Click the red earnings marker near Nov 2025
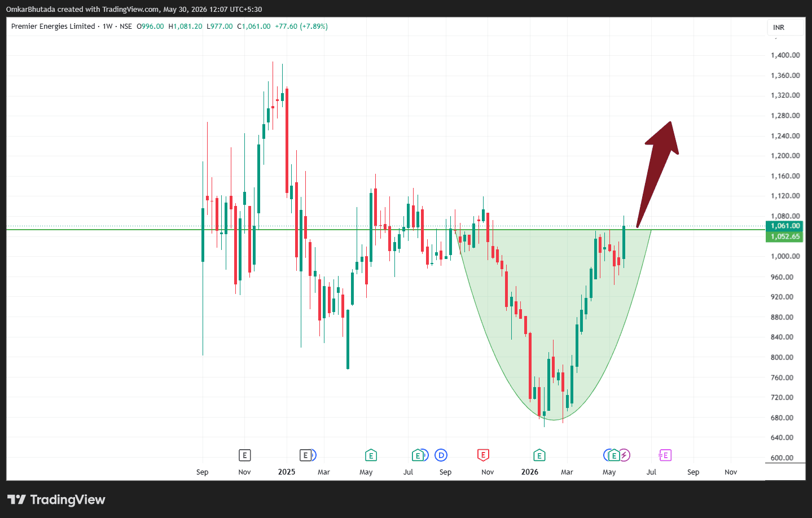812x518 pixels. pos(483,455)
